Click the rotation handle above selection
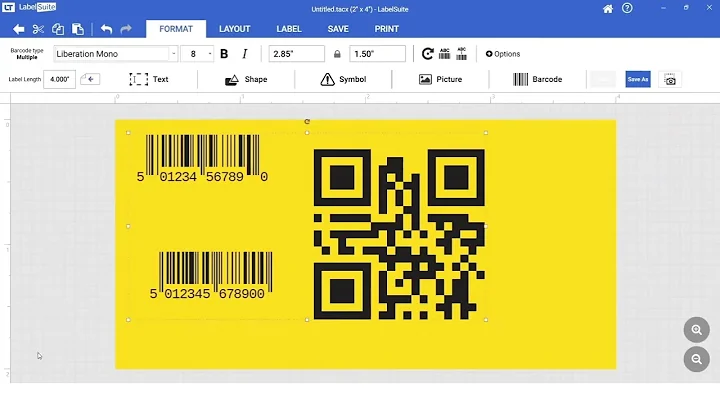Viewport: 720px width, 404px height. click(x=307, y=122)
